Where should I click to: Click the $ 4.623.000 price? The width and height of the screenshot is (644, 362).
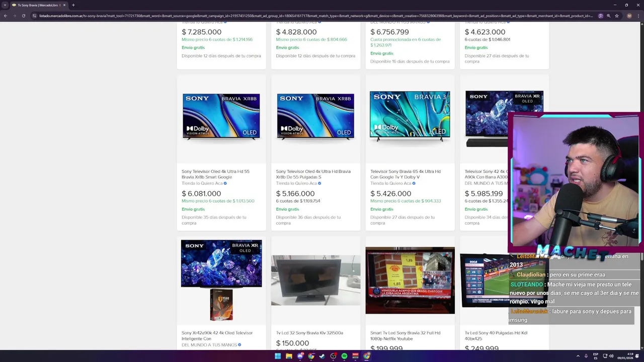pyautogui.click(x=485, y=32)
